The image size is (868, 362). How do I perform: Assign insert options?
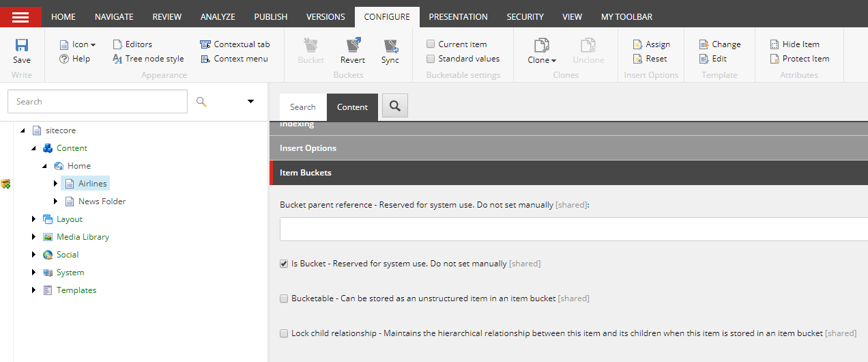[x=652, y=44]
